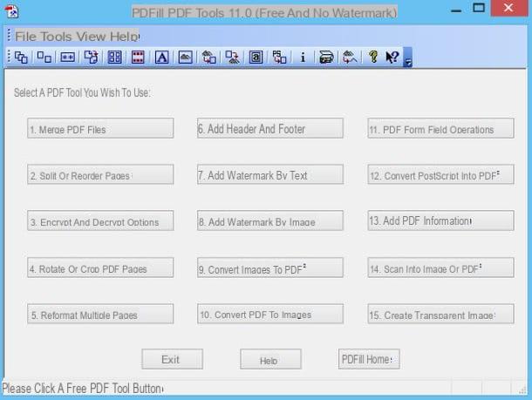Click the Watermark by Image toolbar icon

[x=185, y=57]
